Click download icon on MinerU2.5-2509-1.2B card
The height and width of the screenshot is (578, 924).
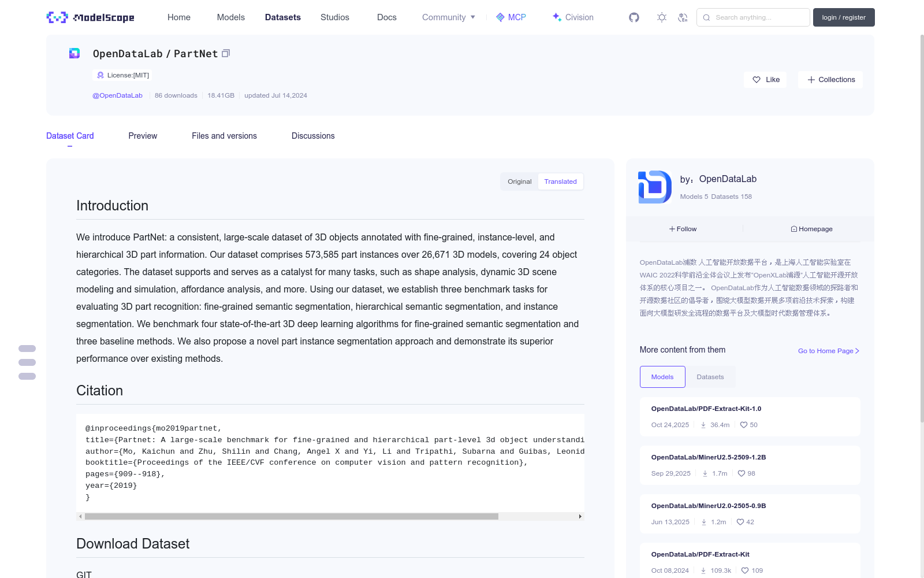point(705,473)
